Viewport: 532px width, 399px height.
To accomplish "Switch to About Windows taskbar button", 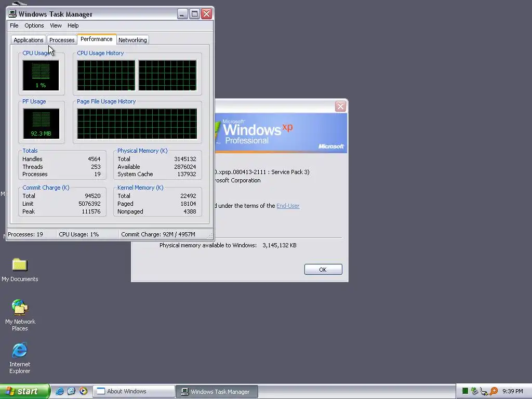I will pyautogui.click(x=134, y=391).
